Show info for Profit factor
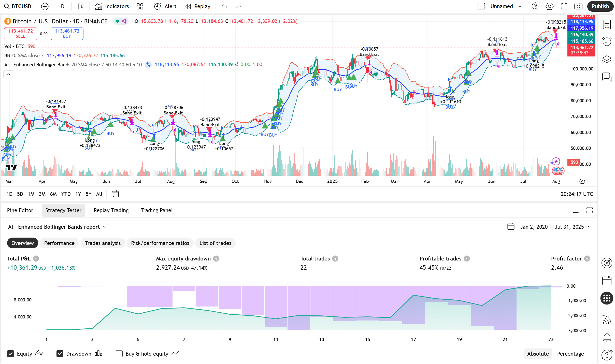 (587, 259)
